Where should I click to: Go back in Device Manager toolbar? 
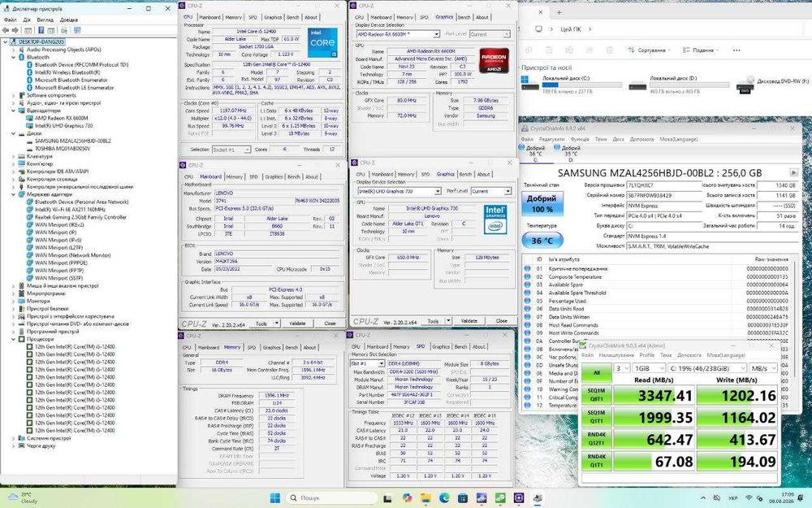pos(6,30)
